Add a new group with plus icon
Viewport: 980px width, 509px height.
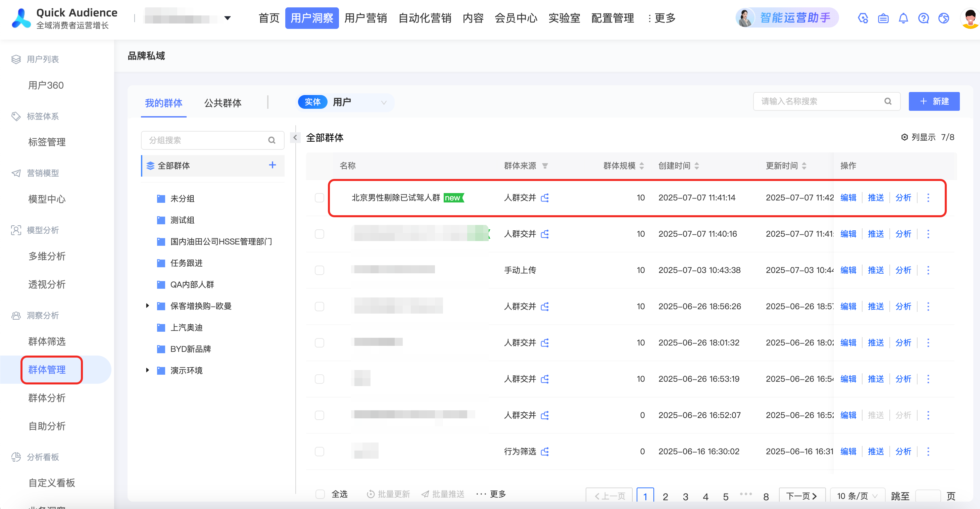pyautogui.click(x=273, y=165)
